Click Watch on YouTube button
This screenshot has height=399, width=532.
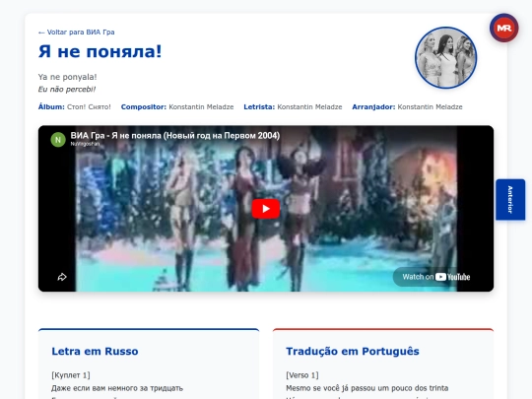tap(436, 277)
